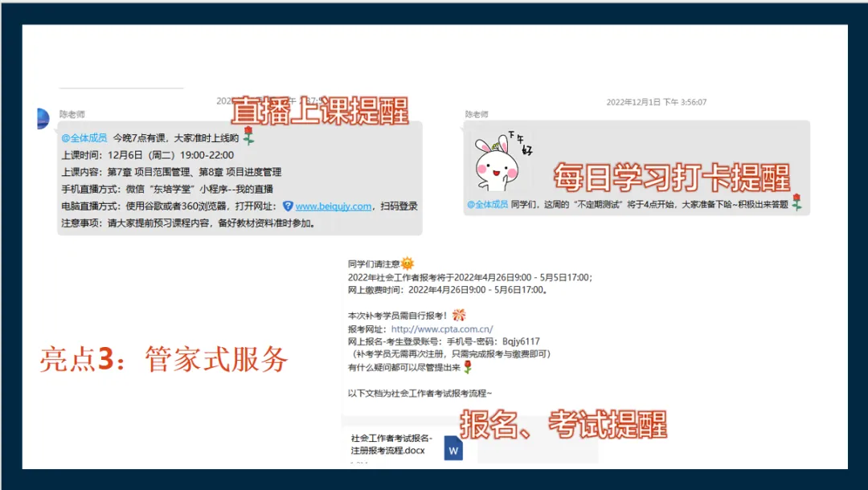Screen dimensions: 868x490
Task: Click rose emoji after 有什么疑问都可以尽管提出来
Action: (468, 366)
